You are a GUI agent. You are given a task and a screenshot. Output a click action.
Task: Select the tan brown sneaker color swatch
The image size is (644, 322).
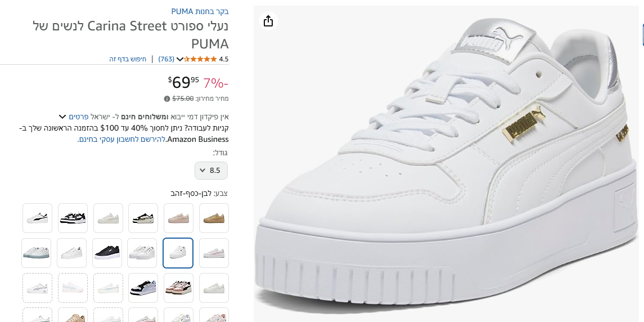[214, 218]
